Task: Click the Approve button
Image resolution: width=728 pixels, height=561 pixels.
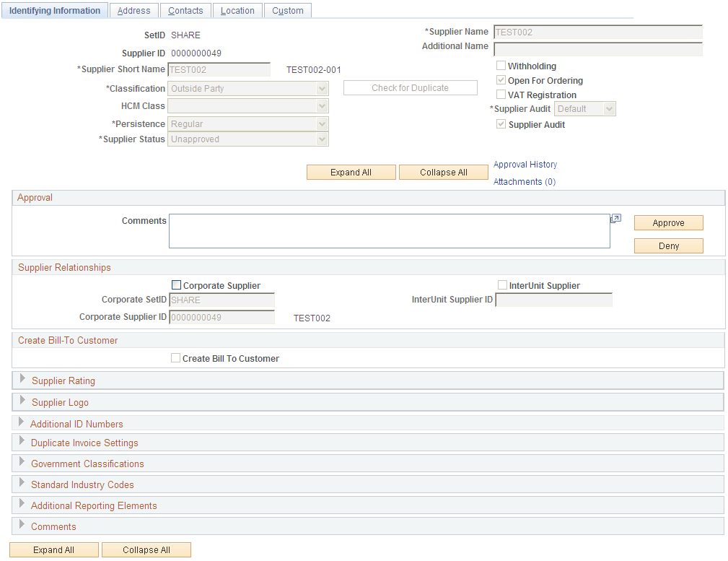Action: 668,222
